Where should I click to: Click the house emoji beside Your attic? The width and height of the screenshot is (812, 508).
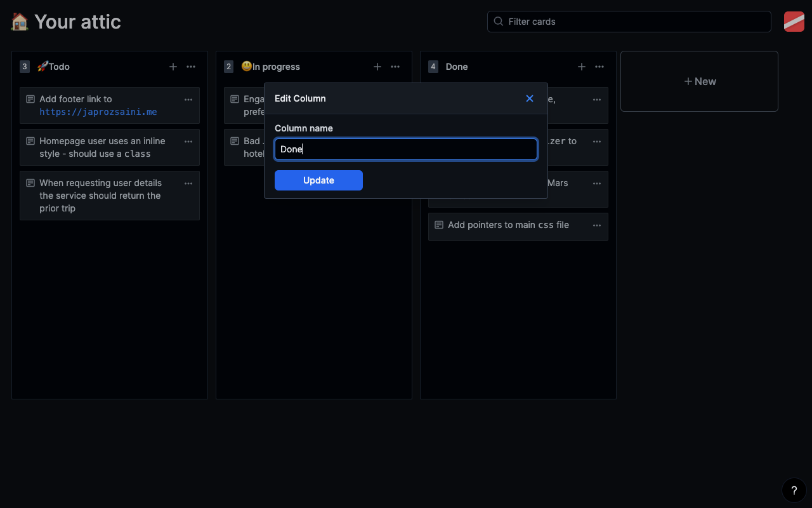click(x=20, y=22)
